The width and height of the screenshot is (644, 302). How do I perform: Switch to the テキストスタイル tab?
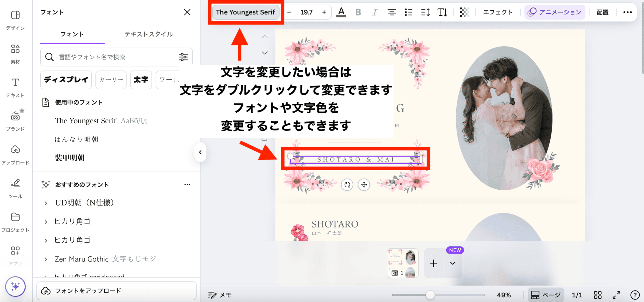click(x=148, y=34)
